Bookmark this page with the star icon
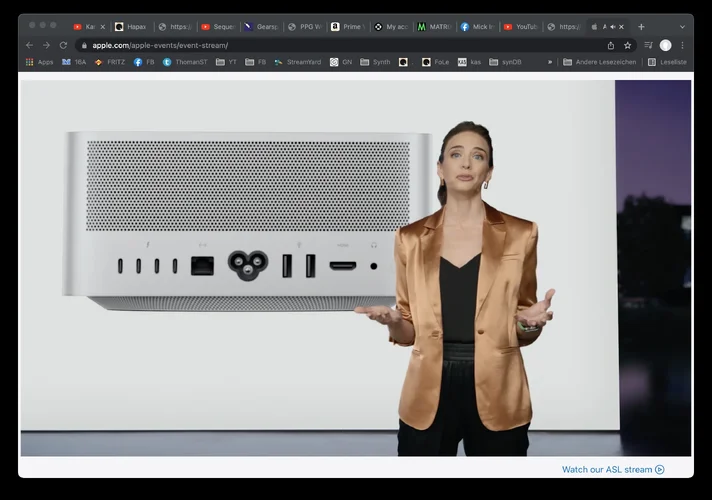Image resolution: width=712 pixels, height=500 pixels. tap(628, 45)
